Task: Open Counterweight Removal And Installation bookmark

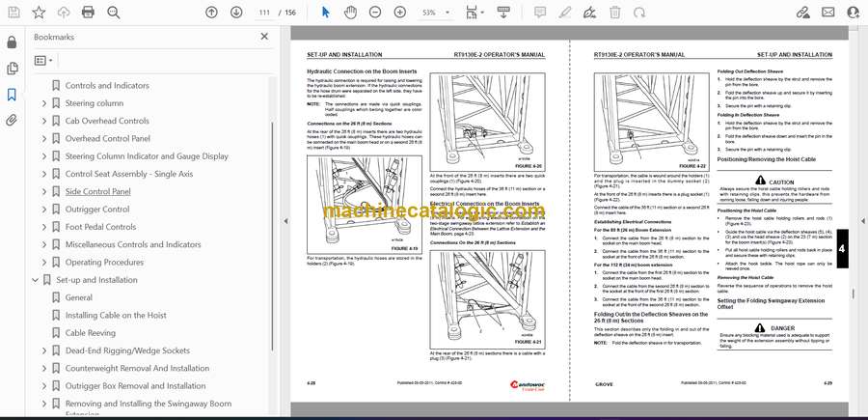Action: pos(137,369)
